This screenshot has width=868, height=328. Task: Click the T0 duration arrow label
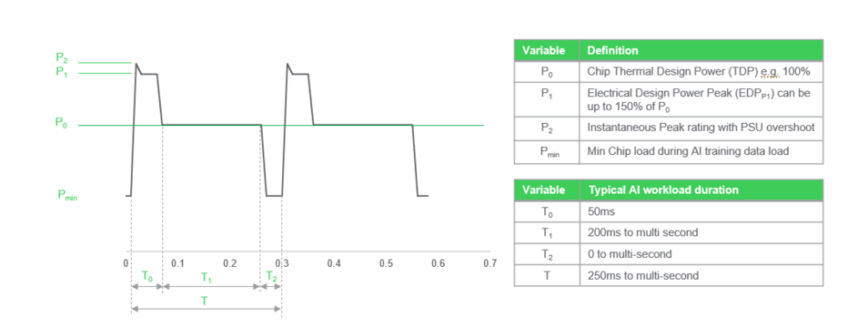point(146,276)
